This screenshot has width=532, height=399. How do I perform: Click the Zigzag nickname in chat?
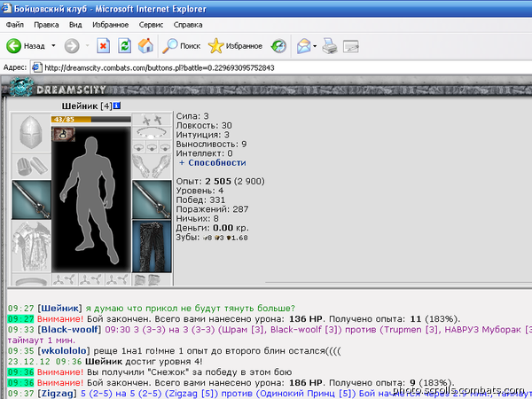pos(57,393)
